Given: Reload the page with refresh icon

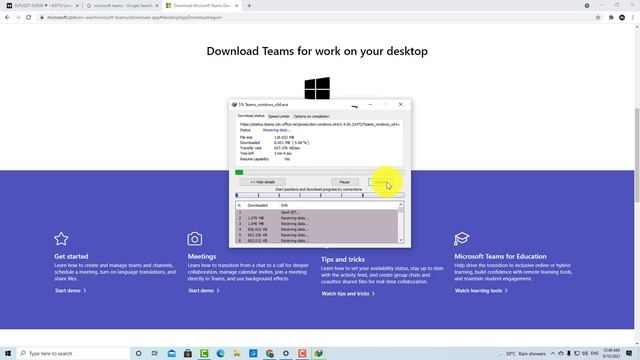Looking at the screenshot, I should (29, 18).
